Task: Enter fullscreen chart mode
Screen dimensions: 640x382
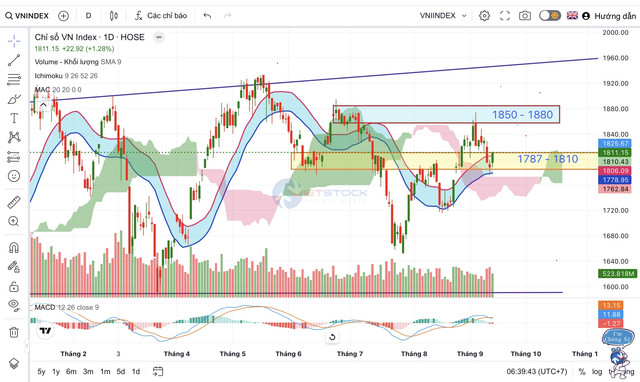Action: coord(505,16)
